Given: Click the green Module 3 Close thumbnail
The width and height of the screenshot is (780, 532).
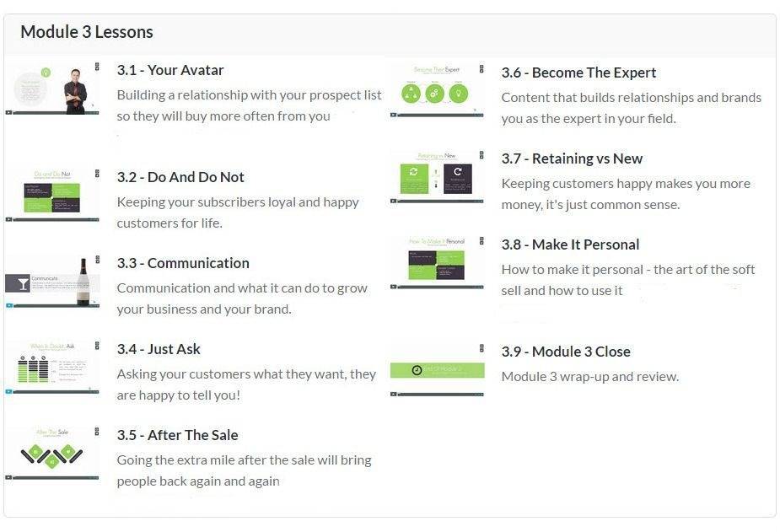Looking at the screenshot, I should pyautogui.click(x=438, y=370).
